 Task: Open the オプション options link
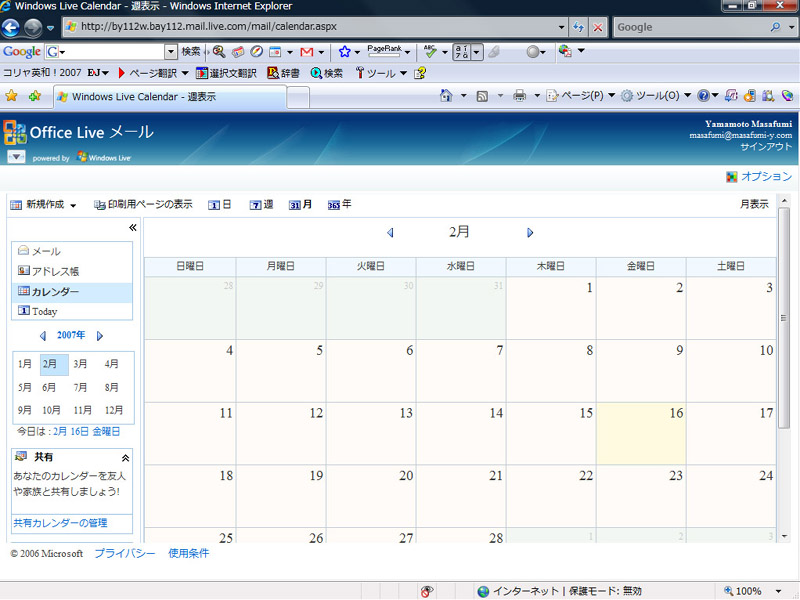click(x=766, y=177)
